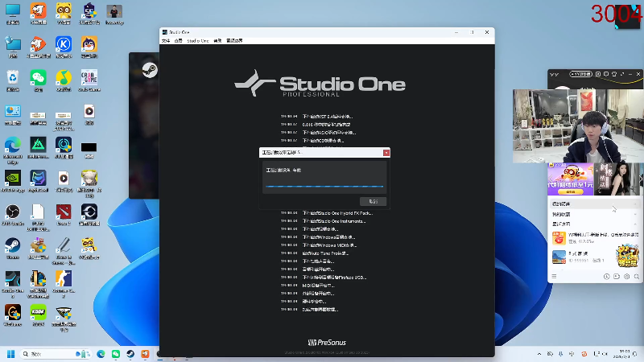Open the fourth menu in Studio One menu bar

coord(217,41)
